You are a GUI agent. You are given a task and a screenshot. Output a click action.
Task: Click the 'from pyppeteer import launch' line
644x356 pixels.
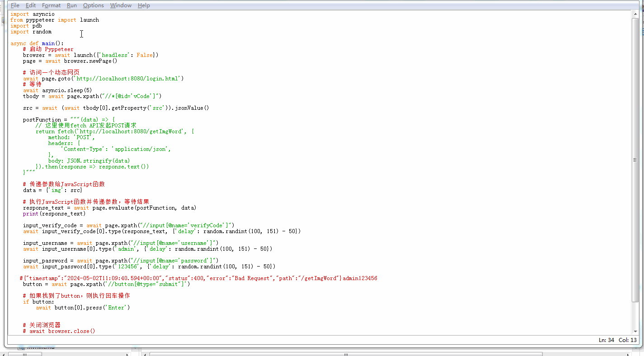pos(55,20)
